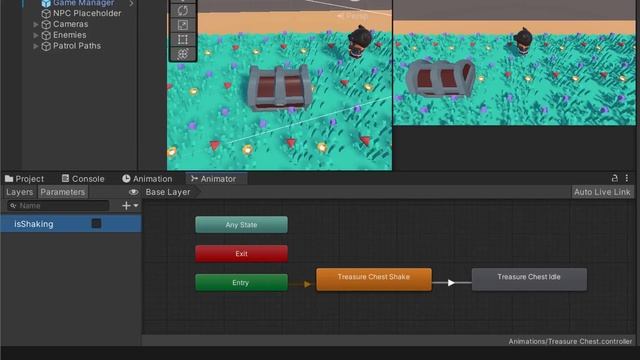
Task: Select NPC Placeholder in the hierarchy
Action: click(87, 13)
